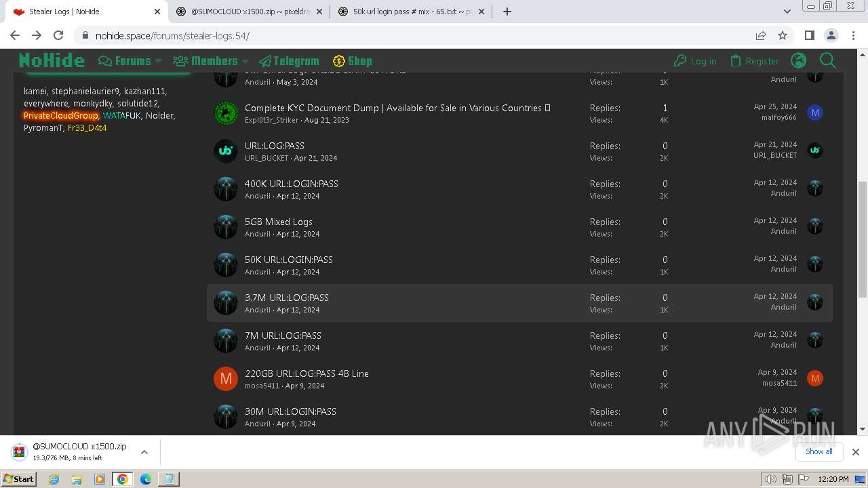This screenshot has width=868, height=488.
Task: Click the Log in link
Action: (x=695, y=61)
